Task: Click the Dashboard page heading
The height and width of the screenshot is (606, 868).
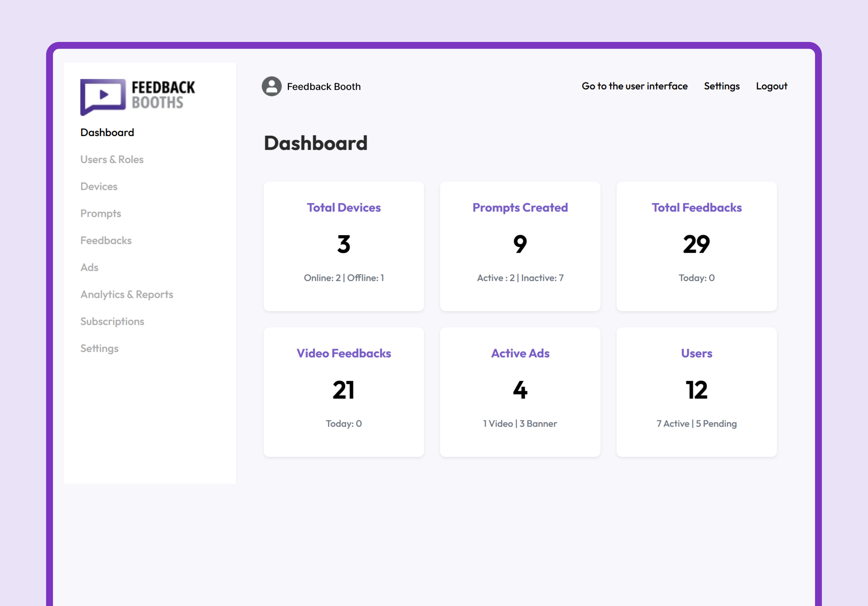Action: point(316,143)
